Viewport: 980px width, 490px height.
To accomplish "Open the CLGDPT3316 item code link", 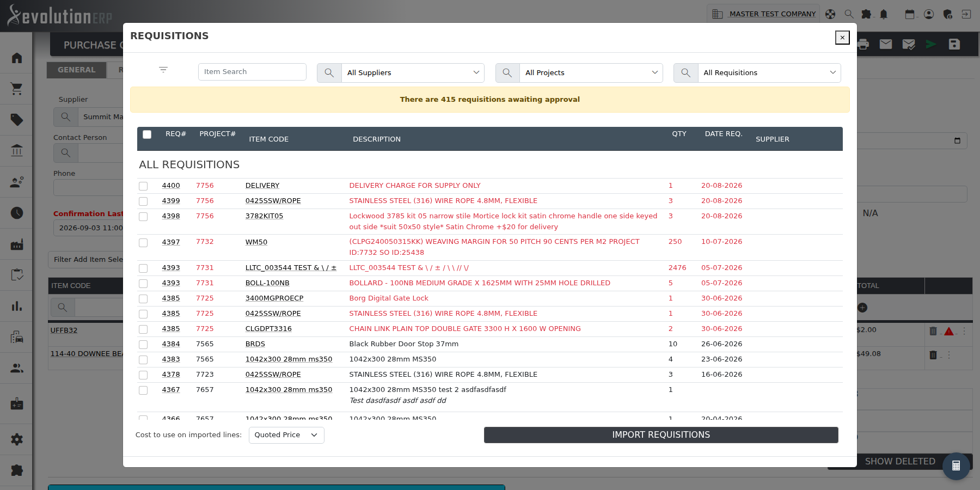I will pos(268,329).
